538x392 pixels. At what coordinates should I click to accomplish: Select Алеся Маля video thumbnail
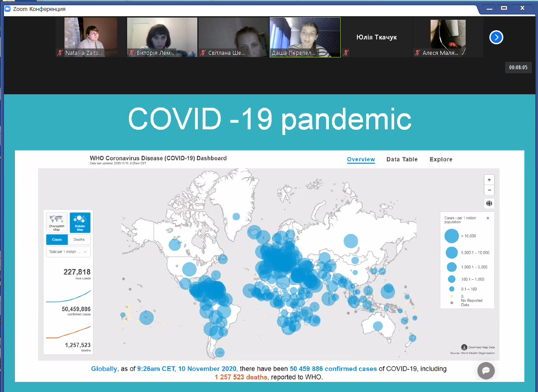pos(448,37)
